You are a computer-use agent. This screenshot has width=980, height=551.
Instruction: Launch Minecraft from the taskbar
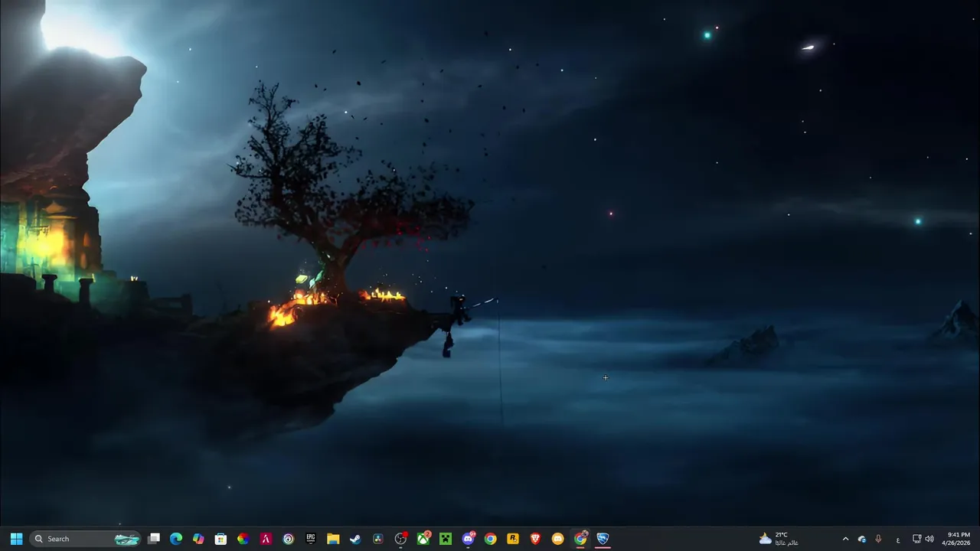[446, 539]
